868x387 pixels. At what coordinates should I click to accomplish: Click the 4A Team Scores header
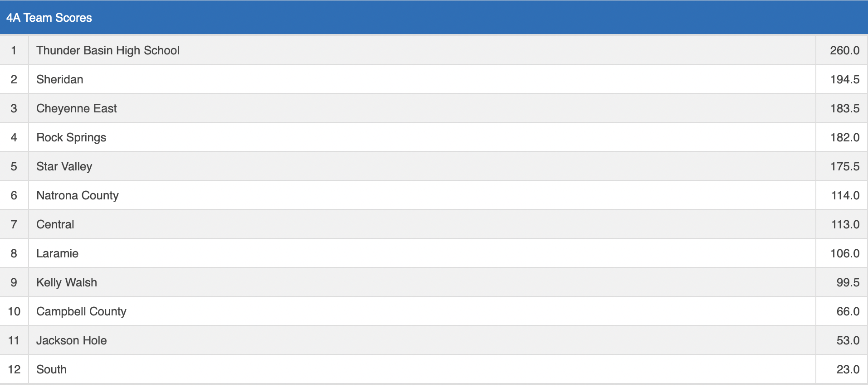(x=49, y=18)
